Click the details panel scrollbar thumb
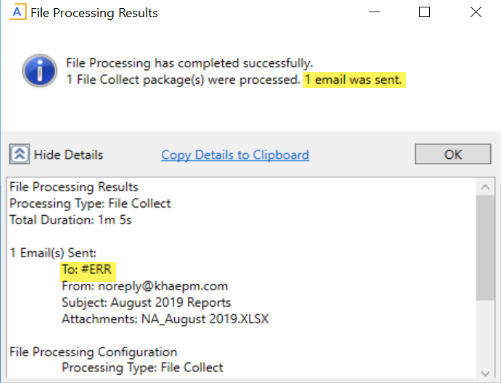501x383 pixels. click(485, 248)
